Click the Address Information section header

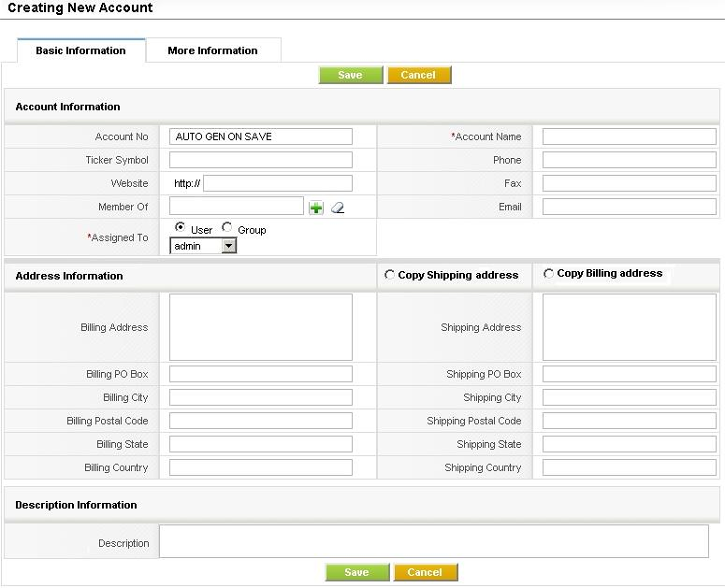pyautogui.click(x=69, y=276)
